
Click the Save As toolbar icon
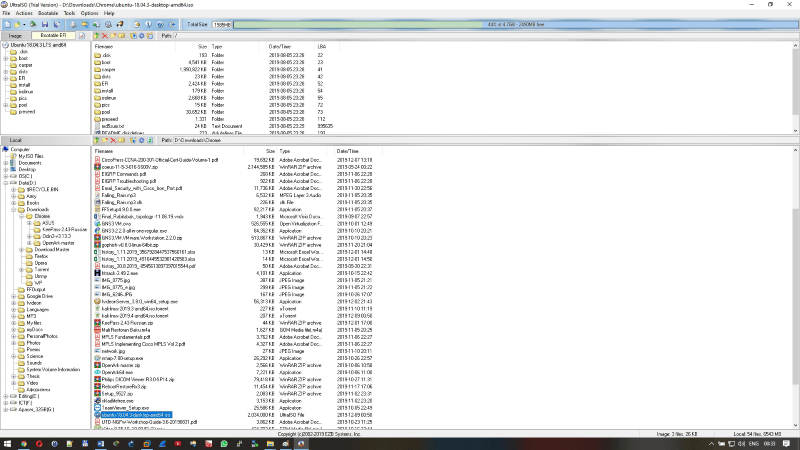click(57, 24)
